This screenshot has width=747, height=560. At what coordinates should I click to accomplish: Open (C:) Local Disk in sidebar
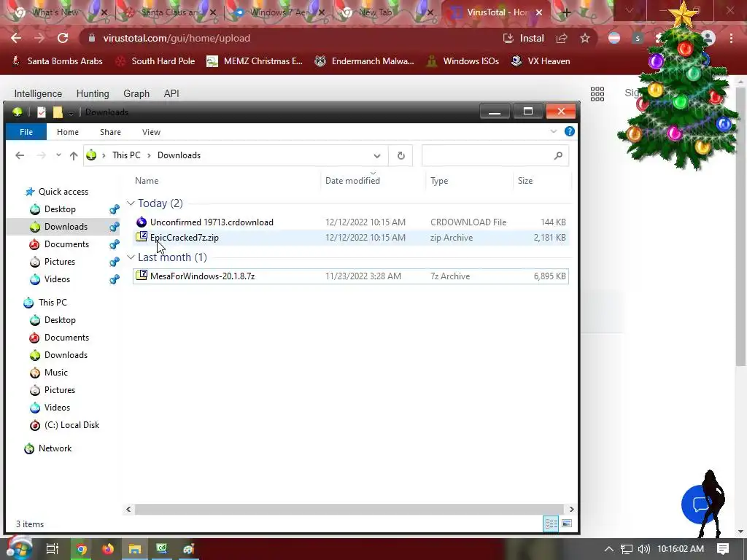tap(71, 425)
